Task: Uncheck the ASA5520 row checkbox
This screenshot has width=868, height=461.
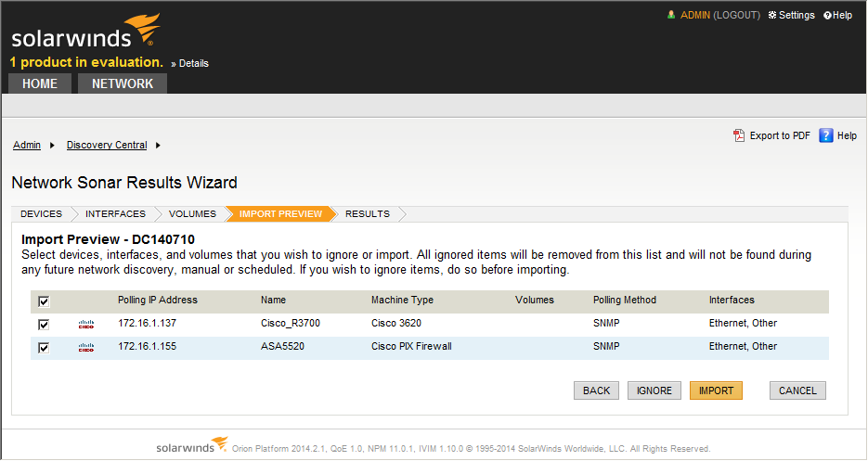Action: (44, 348)
